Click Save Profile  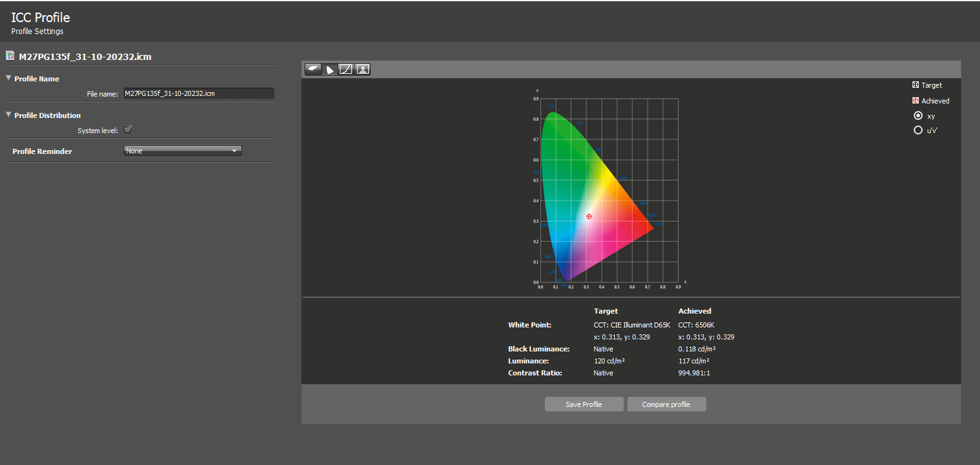(x=583, y=404)
